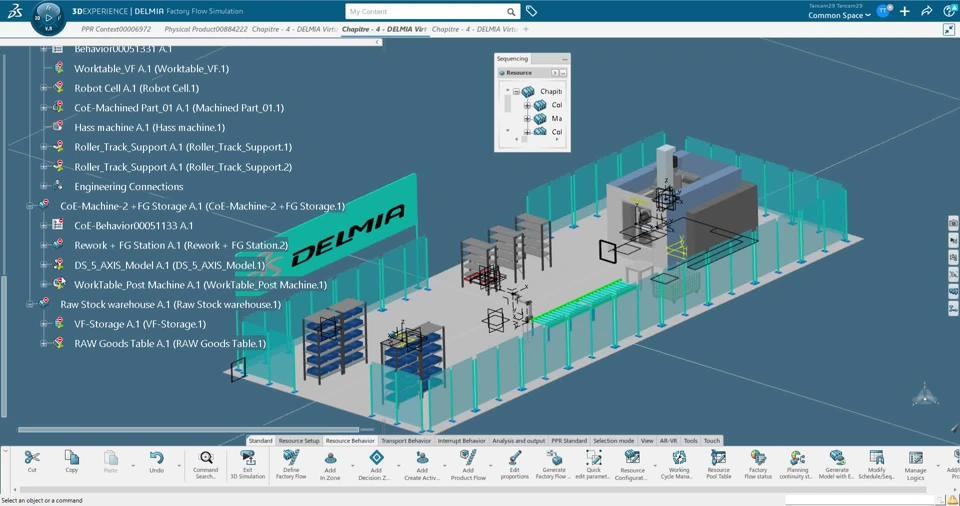Expand DS_5_AXIS_Model A.1 node
Screen dimensions: 960x506
point(43,265)
